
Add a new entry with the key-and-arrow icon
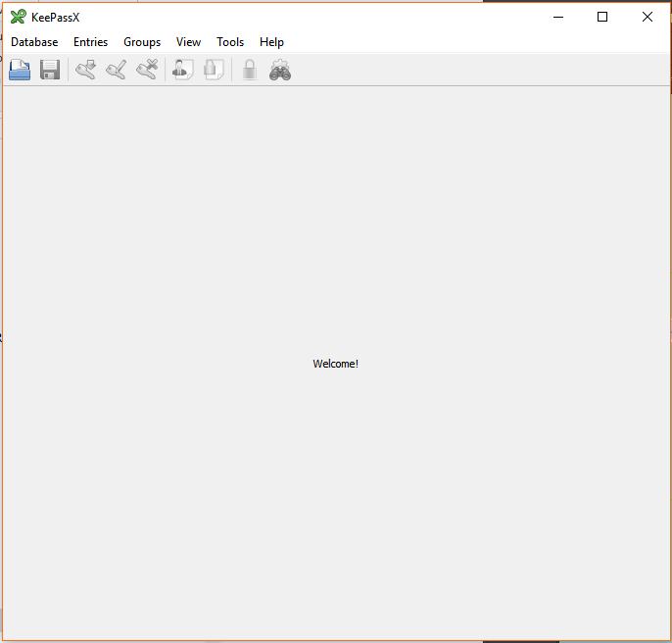(x=86, y=70)
